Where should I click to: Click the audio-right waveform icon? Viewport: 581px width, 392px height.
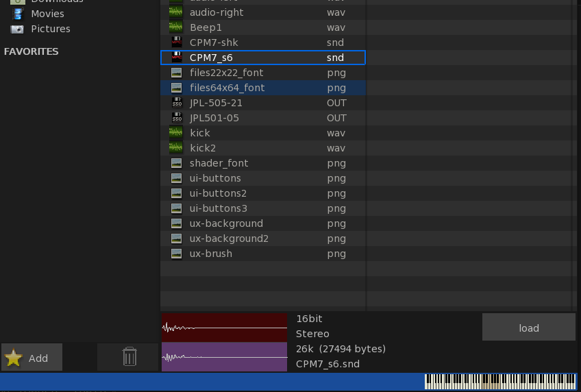click(176, 12)
